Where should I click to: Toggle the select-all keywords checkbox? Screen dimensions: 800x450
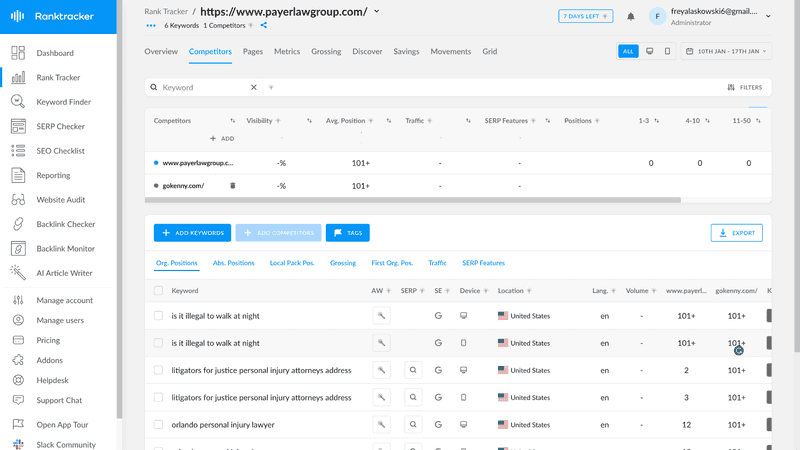158,291
